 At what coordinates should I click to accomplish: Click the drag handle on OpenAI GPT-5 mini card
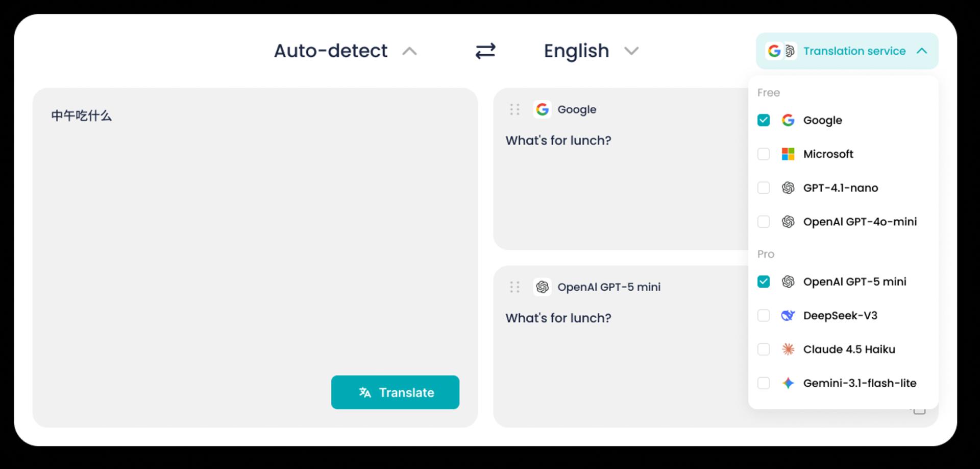point(514,287)
